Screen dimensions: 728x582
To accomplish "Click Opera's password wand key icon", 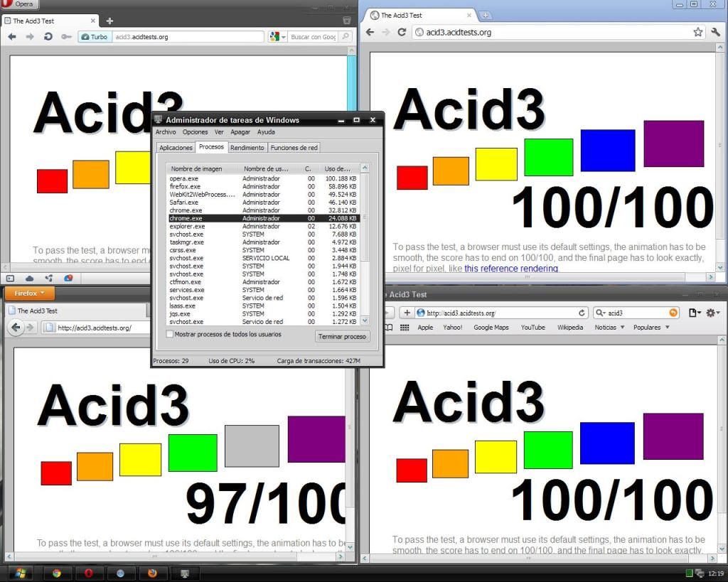I will (66, 37).
